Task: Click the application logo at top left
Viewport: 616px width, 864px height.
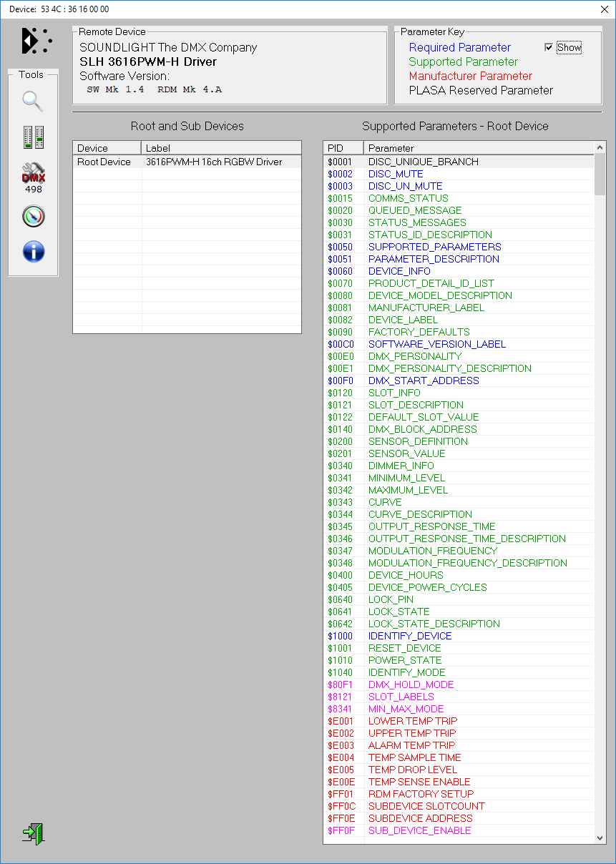Action: point(36,41)
